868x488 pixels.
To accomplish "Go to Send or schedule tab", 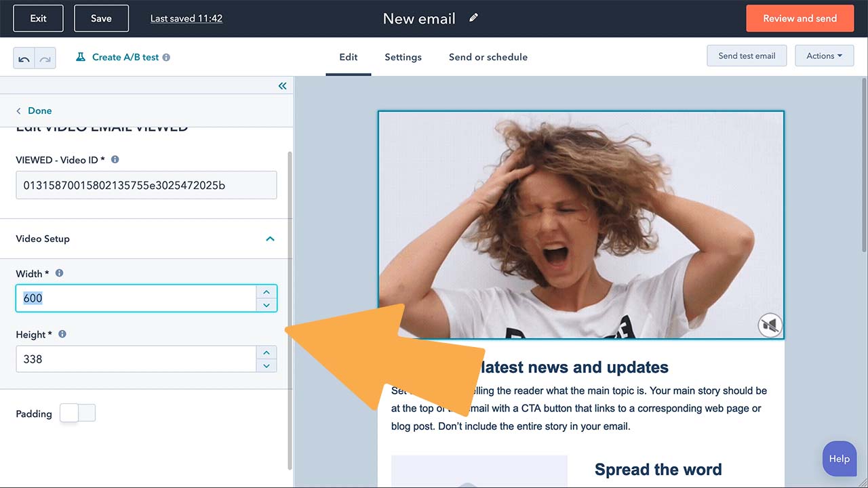I will pos(488,57).
